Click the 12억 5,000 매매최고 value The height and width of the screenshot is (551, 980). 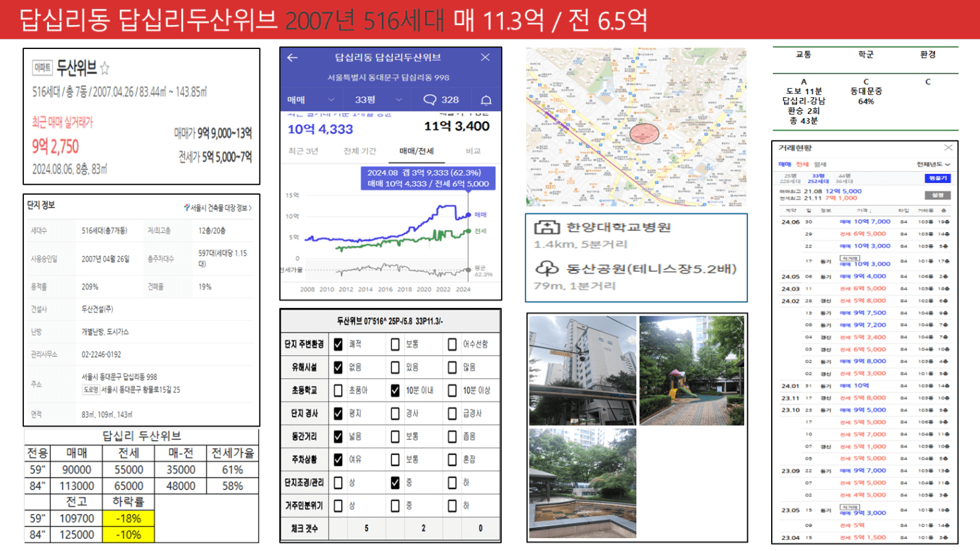click(843, 191)
